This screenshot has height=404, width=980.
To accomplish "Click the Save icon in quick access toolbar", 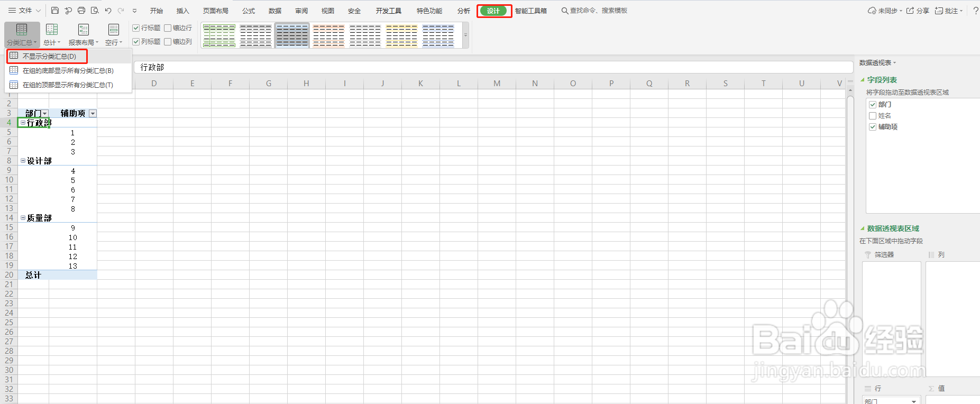I will (x=55, y=11).
